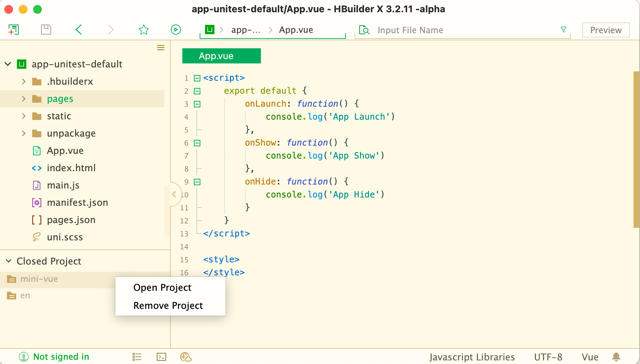Open notifications bell icon
The height and width of the screenshot is (364, 640).
coord(616,357)
